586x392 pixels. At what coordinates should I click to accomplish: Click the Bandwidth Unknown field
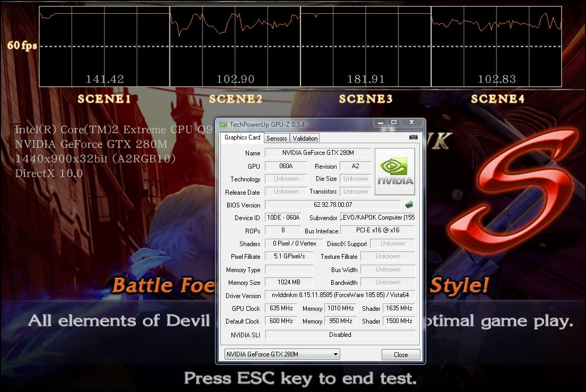pyautogui.click(x=388, y=282)
